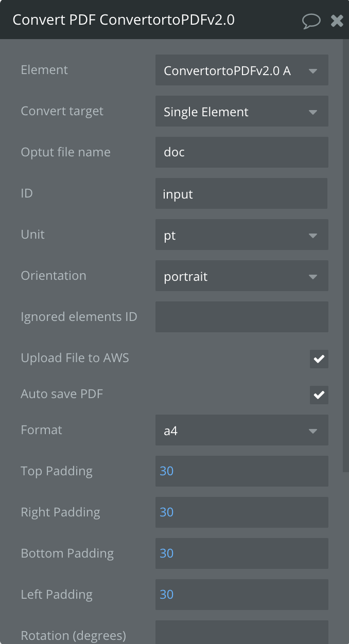The width and height of the screenshot is (349, 644).
Task: Focus the Ignored elements ID field
Action: click(241, 317)
